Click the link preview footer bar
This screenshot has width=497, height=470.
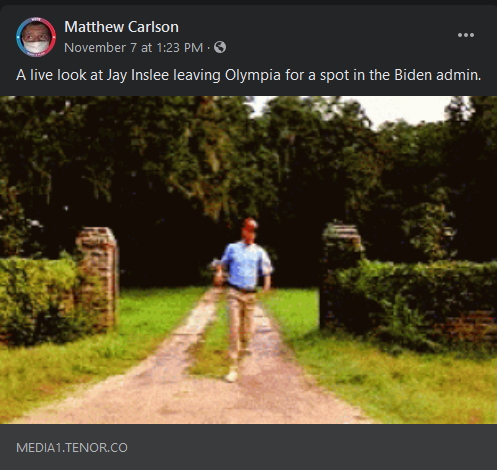pos(248,447)
